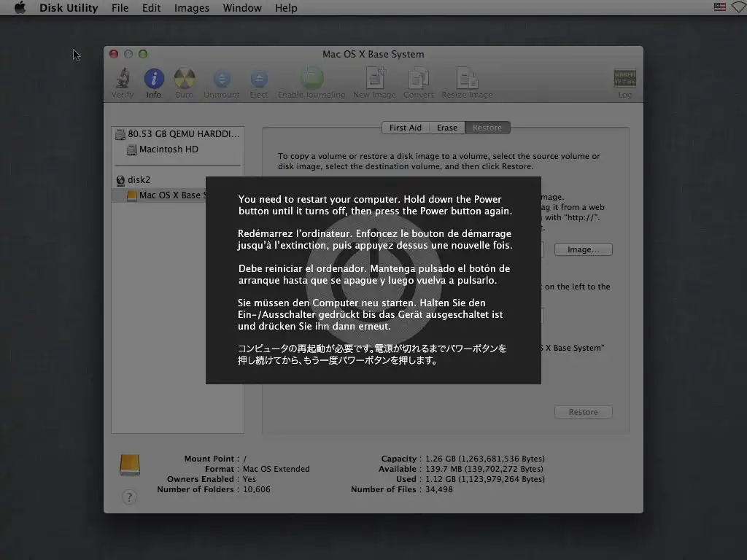Viewport: 747px width, 560px height.
Task: Click the Enable Journaling toolbar icon
Action: (x=311, y=77)
